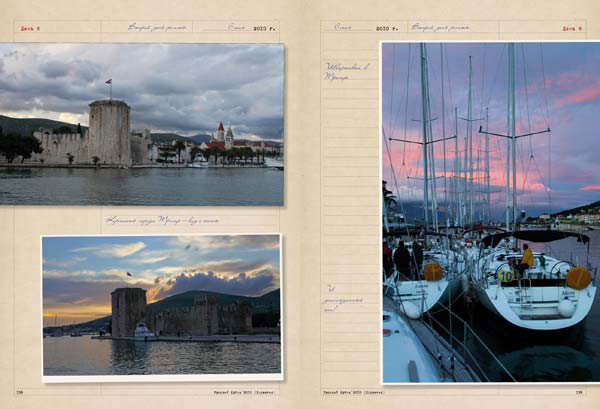Viewport: 600px width, 409px height.
Task: Click the red flag atop the daytime castle tower
Action: click(109, 84)
